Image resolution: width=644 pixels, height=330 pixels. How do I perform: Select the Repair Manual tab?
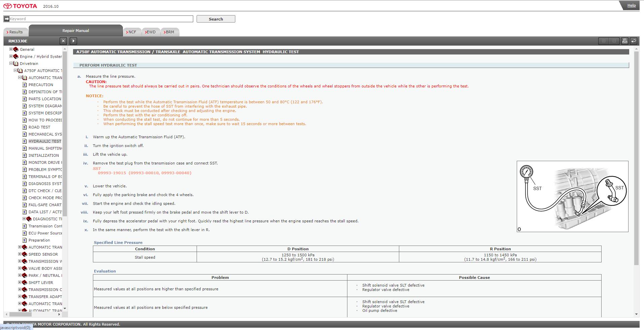[x=76, y=31]
